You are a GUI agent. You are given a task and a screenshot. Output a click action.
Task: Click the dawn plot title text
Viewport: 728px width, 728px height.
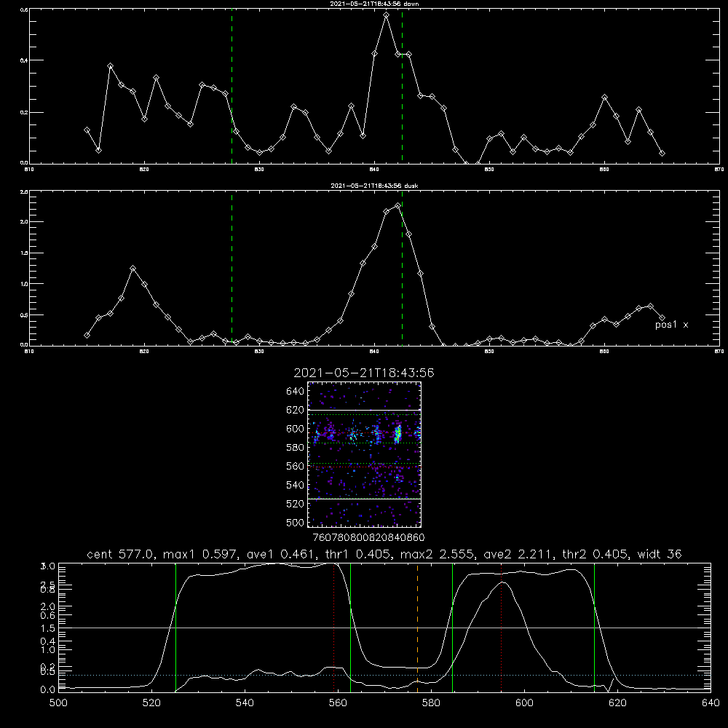pyautogui.click(x=374, y=3)
